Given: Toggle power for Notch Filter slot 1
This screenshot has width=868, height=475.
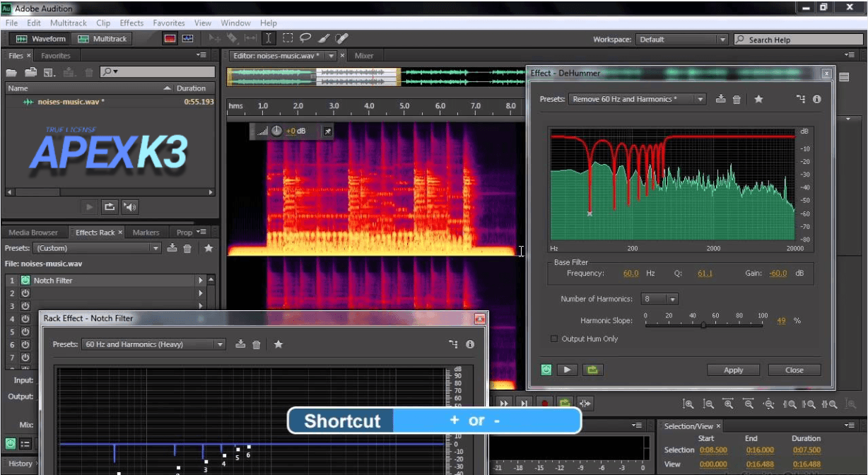Looking at the screenshot, I should (x=25, y=281).
